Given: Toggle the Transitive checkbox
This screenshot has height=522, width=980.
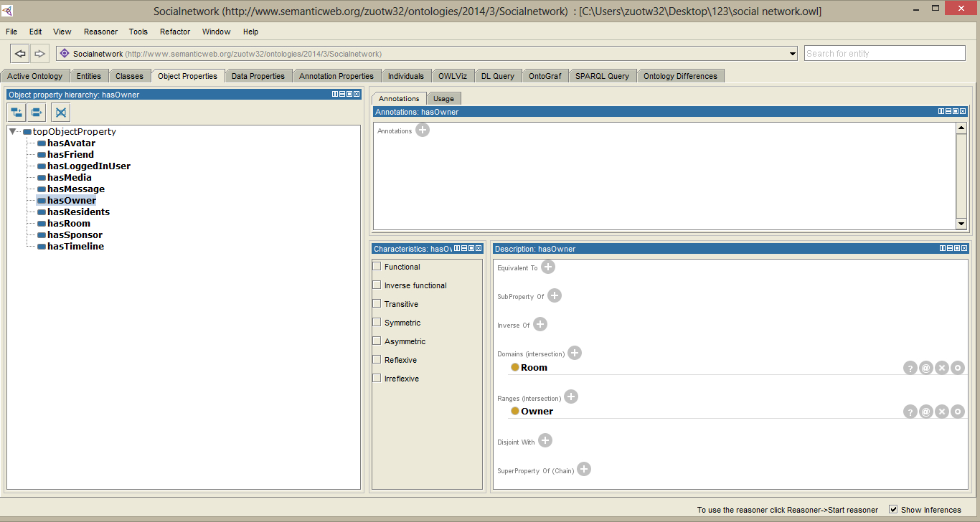Looking at the screenshot, I should tap(377, 303).
